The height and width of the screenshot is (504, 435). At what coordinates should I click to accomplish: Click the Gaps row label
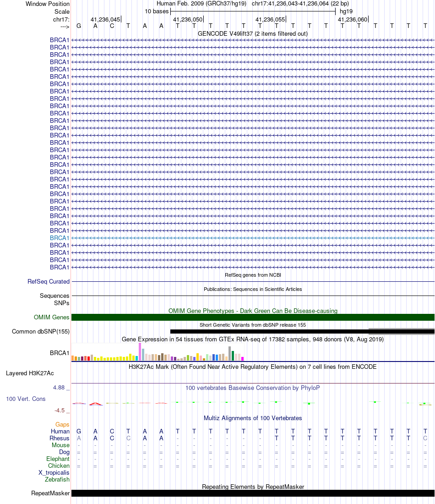coord(62,425)
